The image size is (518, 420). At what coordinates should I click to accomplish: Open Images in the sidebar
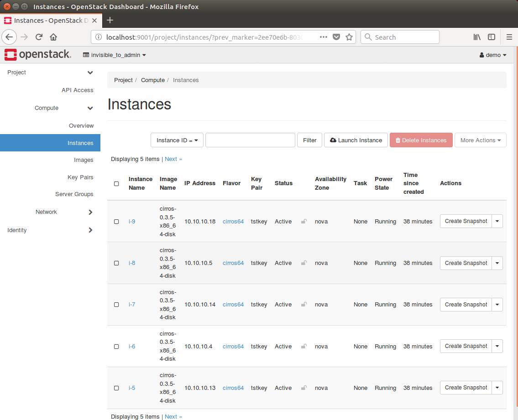(x=84, y=160)
